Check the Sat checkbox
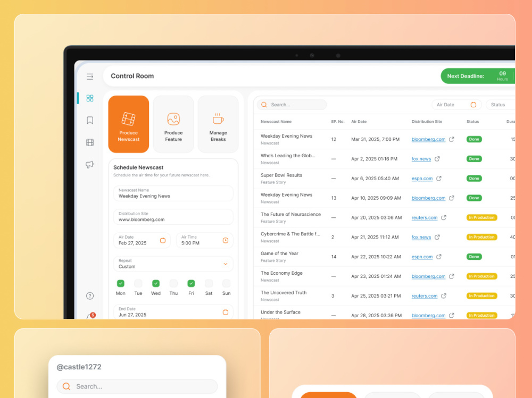 (x=209, y=283)
